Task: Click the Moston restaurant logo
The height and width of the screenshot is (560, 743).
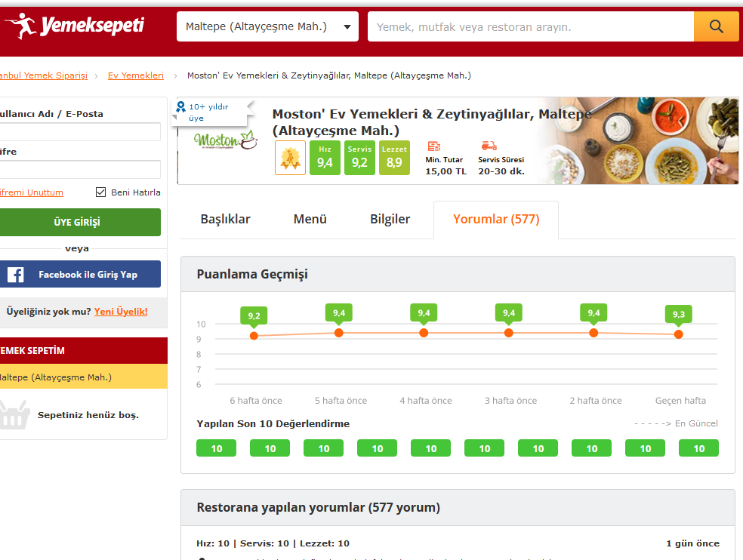Action: pyautogui.click(x=226, y=140)
